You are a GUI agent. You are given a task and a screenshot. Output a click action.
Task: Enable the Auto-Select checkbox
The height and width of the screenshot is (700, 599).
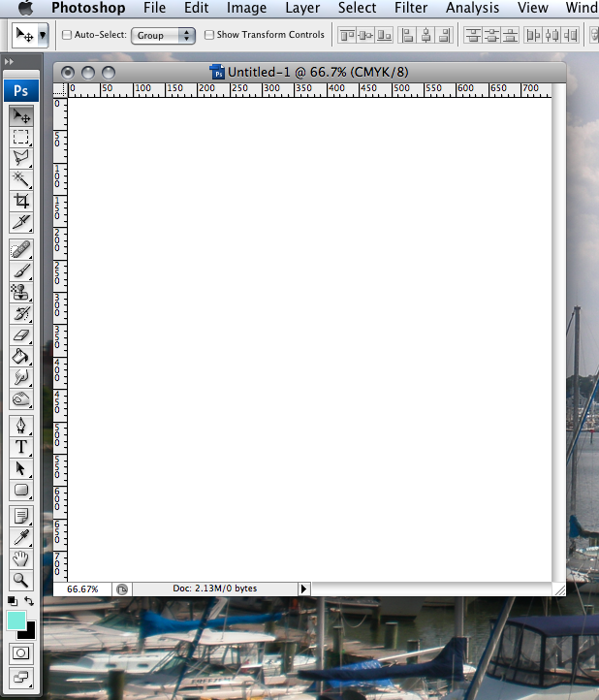click(x=67, y=35)
